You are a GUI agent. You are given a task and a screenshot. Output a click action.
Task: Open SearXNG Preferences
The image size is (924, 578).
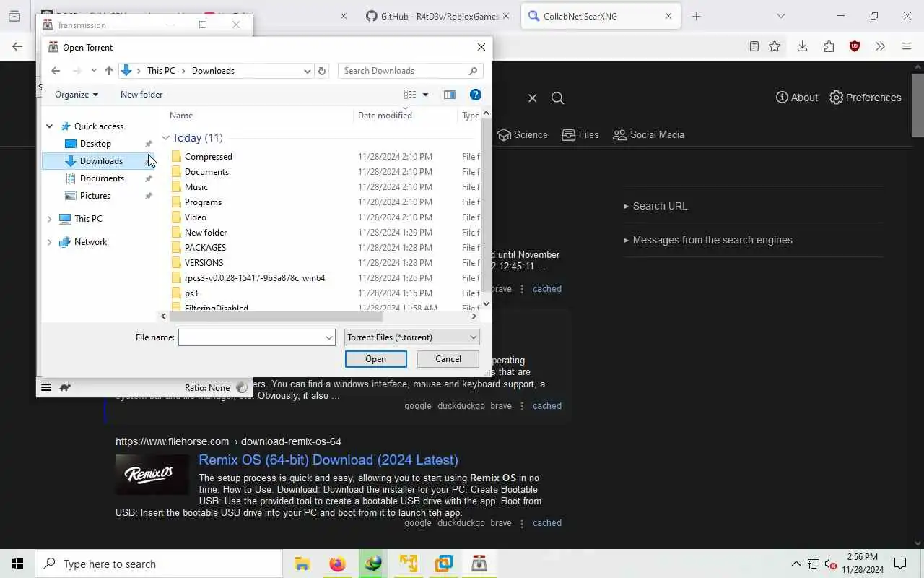(x=866, y=98)
